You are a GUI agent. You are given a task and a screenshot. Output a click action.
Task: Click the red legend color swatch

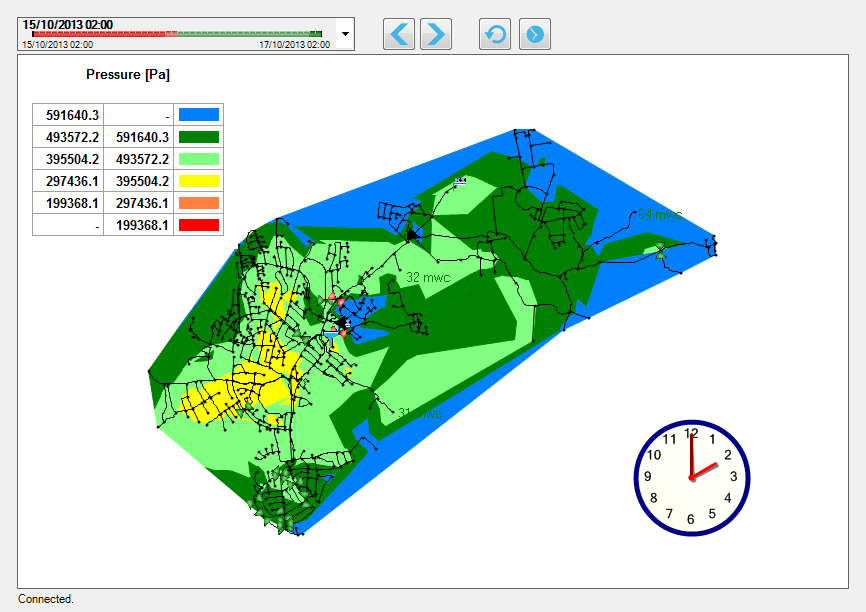pyautogui.click(x=198, y=225)
